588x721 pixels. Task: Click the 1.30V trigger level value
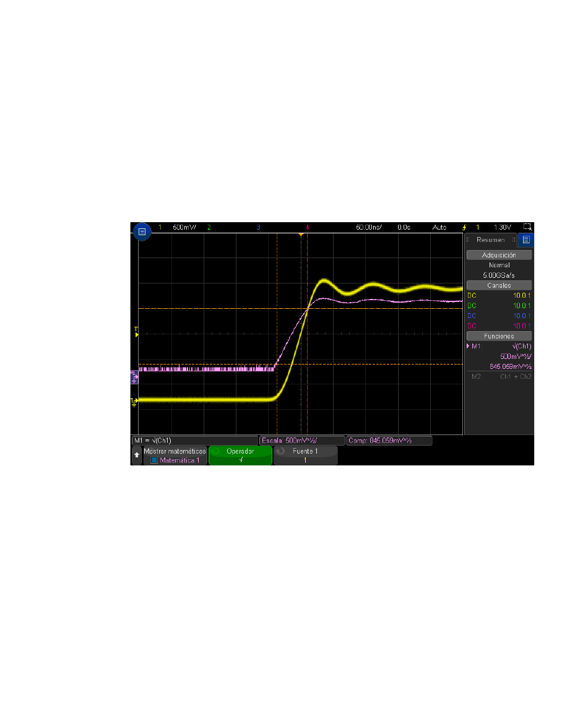click(x=503, y=227)
